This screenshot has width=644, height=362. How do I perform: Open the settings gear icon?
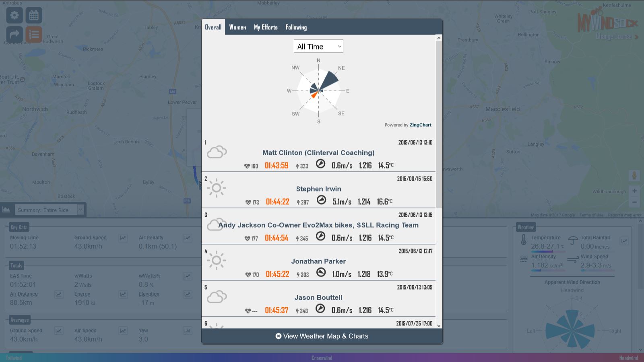pyautogui.click(x=14, y=15)
